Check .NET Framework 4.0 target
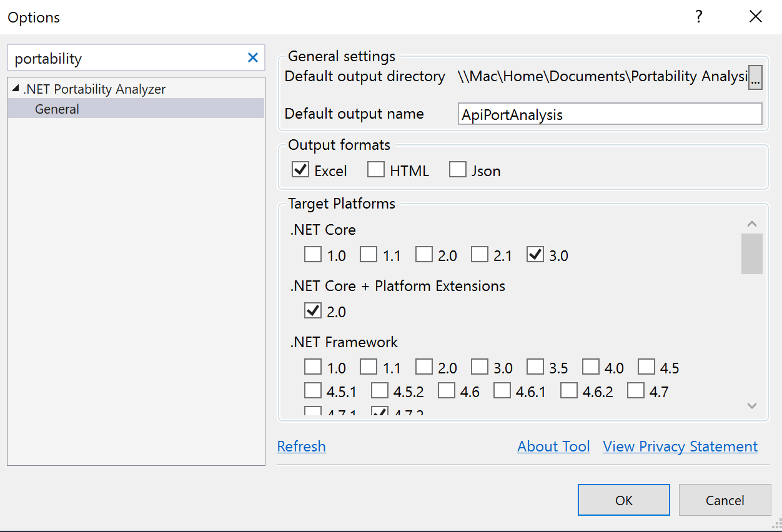The height and width of the screenshot is (532, 782). click(x=591, y=367)
